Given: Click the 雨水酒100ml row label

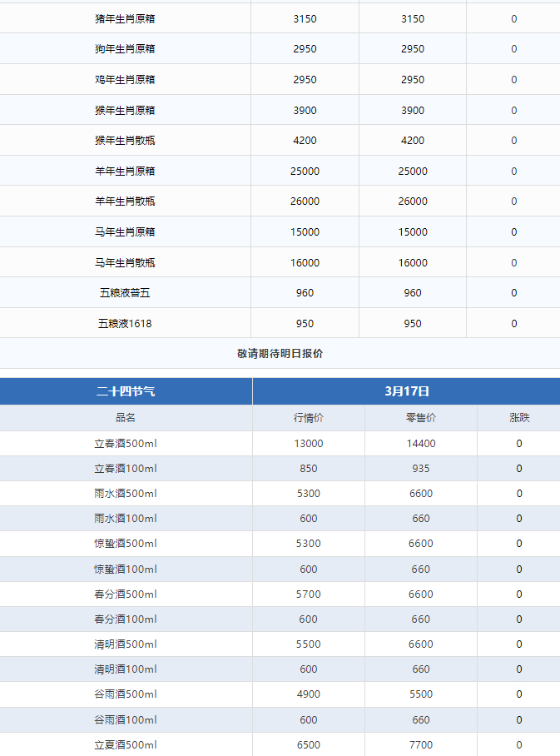Looking at the screenshot, I should point(126,519).
